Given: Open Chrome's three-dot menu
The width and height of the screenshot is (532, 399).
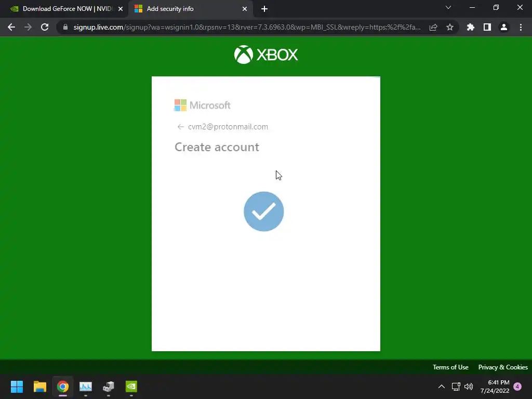Looking at the screenshot, I should point(521,27).
